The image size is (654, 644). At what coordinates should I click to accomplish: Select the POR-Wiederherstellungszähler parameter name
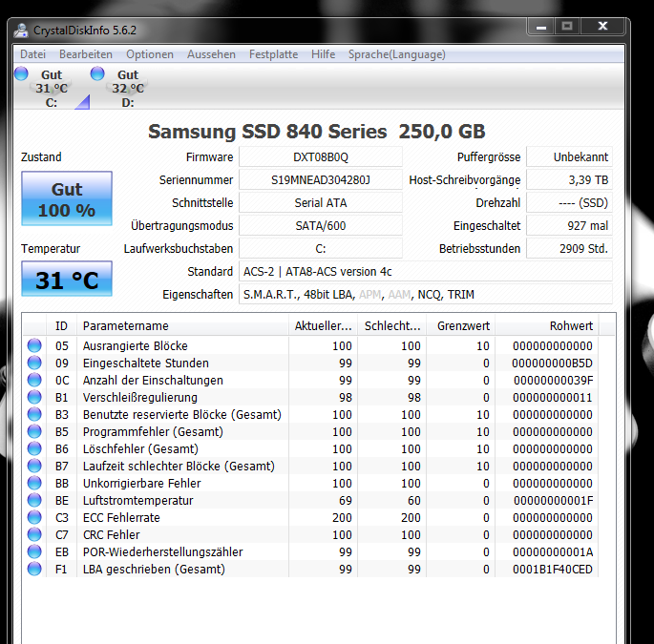pos(162,551)
